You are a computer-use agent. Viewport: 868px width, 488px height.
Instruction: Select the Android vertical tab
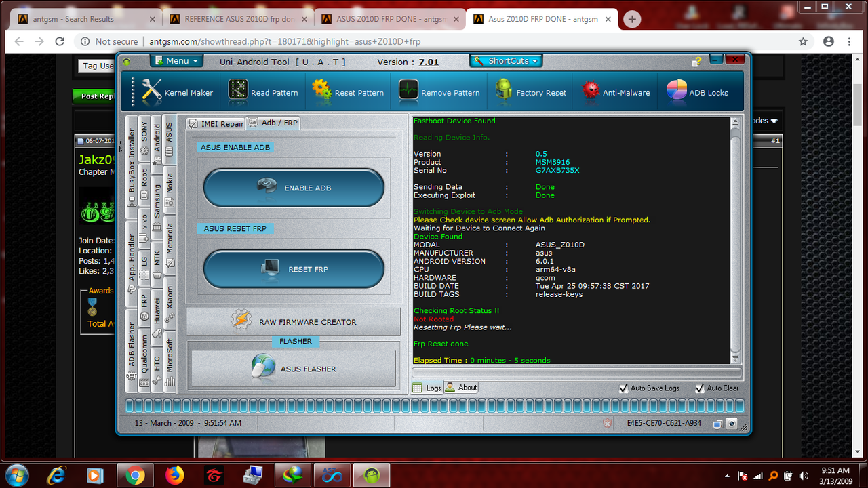pos(157,144)
